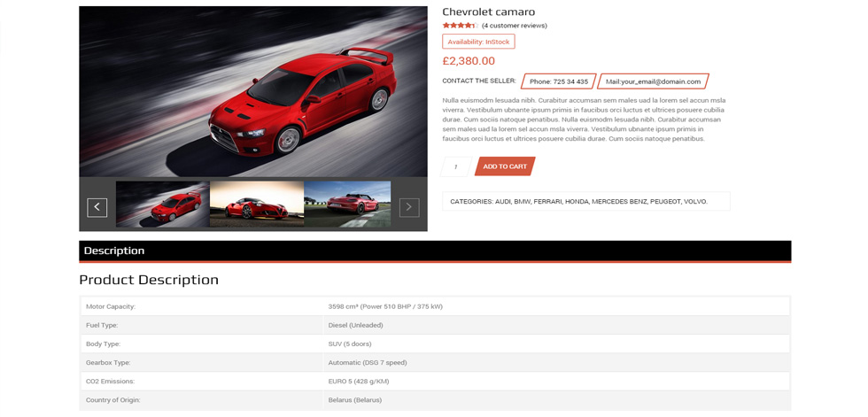Click the Fuel Type label cell

pyautogui.click(x=202, y=325)
